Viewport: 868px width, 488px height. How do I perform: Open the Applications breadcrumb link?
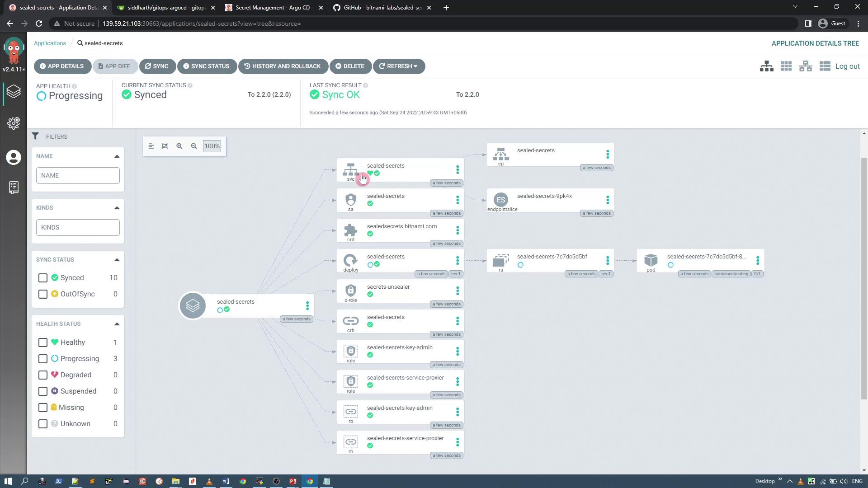tap(50, 43)
